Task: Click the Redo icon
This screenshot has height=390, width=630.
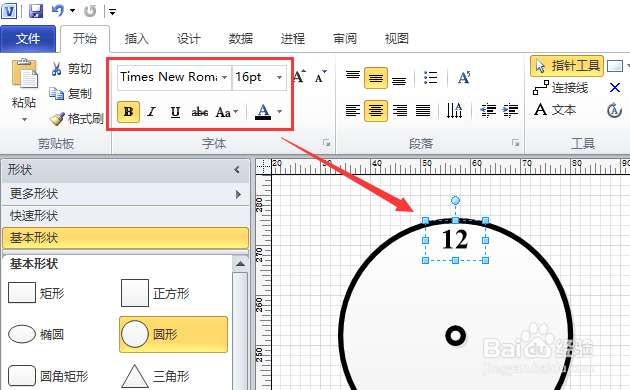Action: (90, 11)
